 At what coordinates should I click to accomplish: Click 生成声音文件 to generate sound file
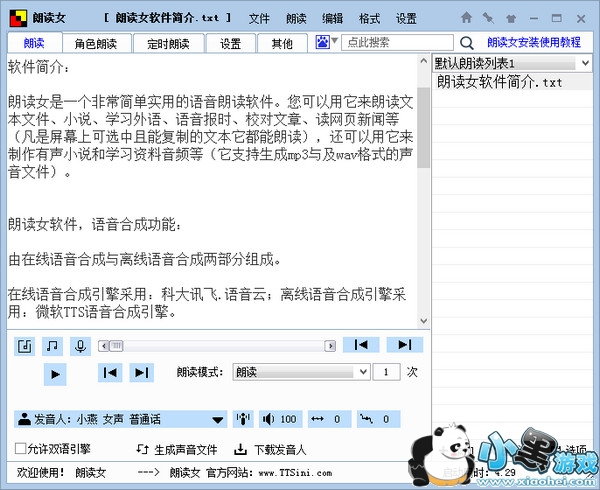pos(177,449)
